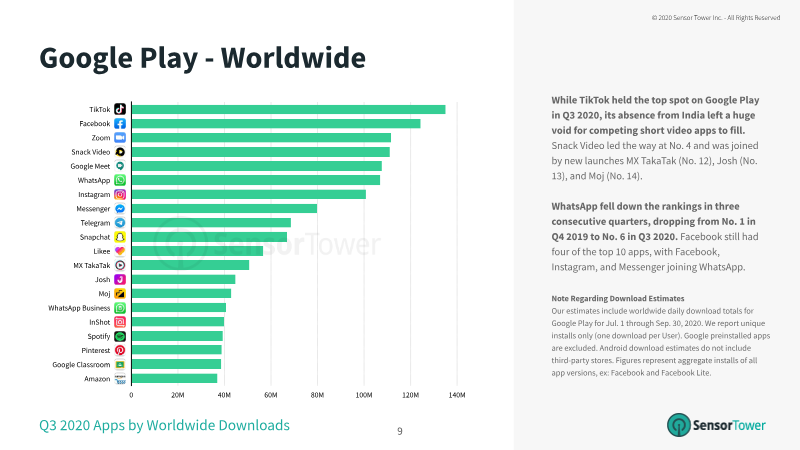Click the Instagram app icon

[120, 194]
